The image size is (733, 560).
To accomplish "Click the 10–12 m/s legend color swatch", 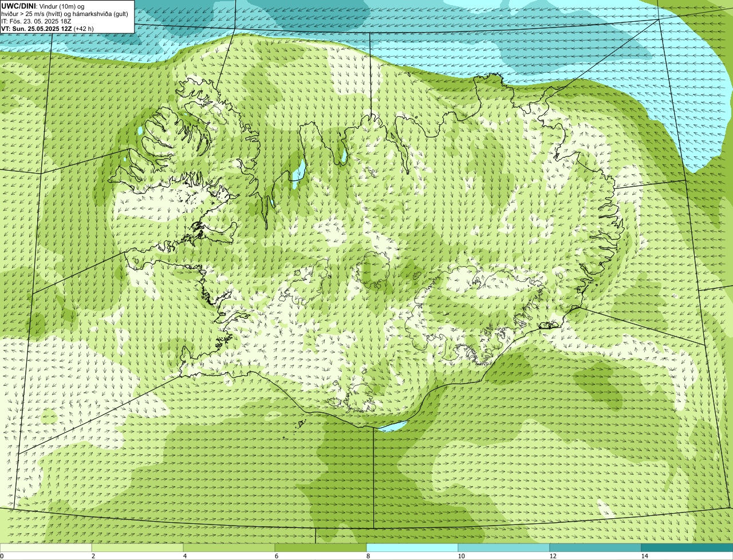I will (x=504, y=547).
